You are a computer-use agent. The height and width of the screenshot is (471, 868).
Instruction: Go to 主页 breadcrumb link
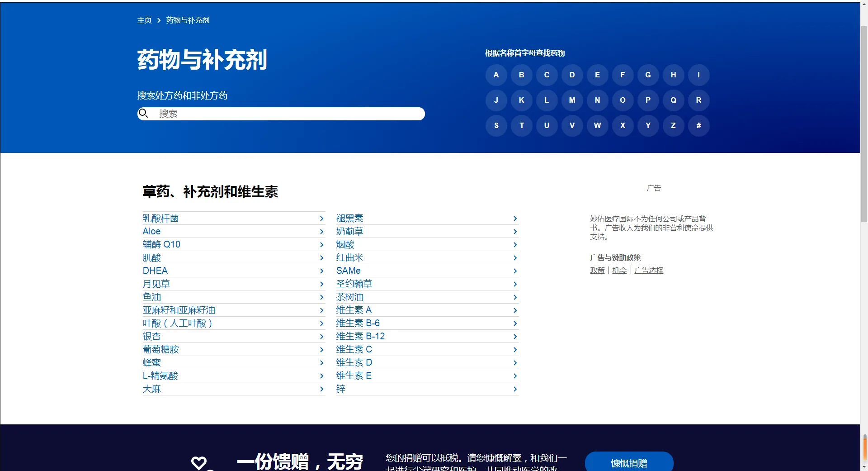(144, 20)
